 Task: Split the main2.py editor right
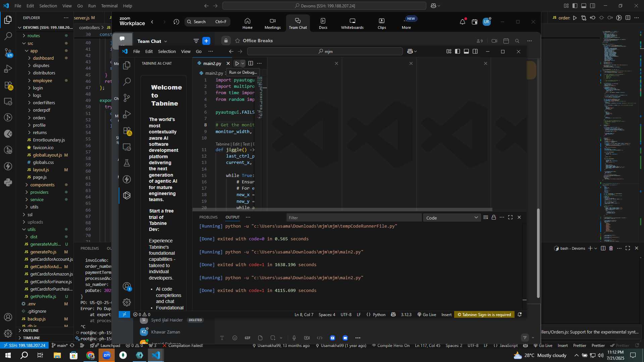coord(251,63)
